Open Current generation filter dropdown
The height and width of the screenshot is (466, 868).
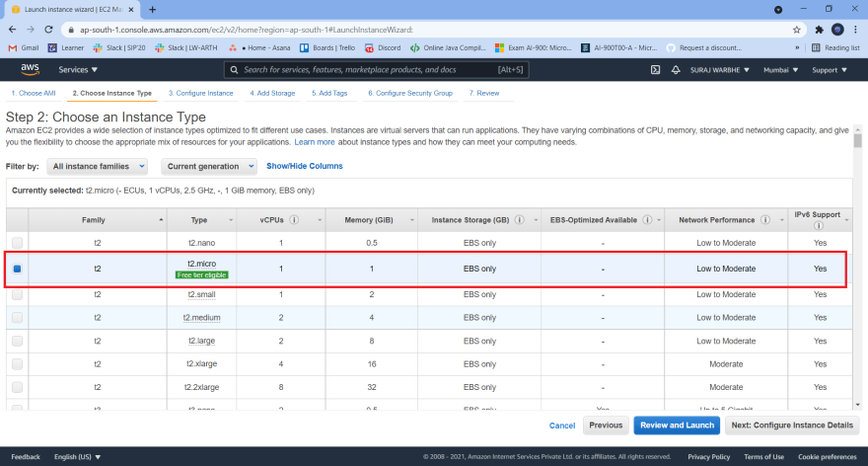209,166
